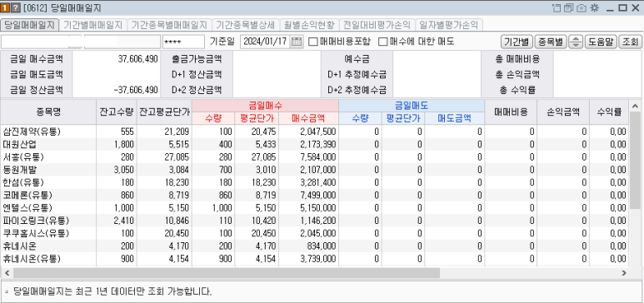Click the detach window icon in title bar

pyautogui.click(x=557, y=7)
